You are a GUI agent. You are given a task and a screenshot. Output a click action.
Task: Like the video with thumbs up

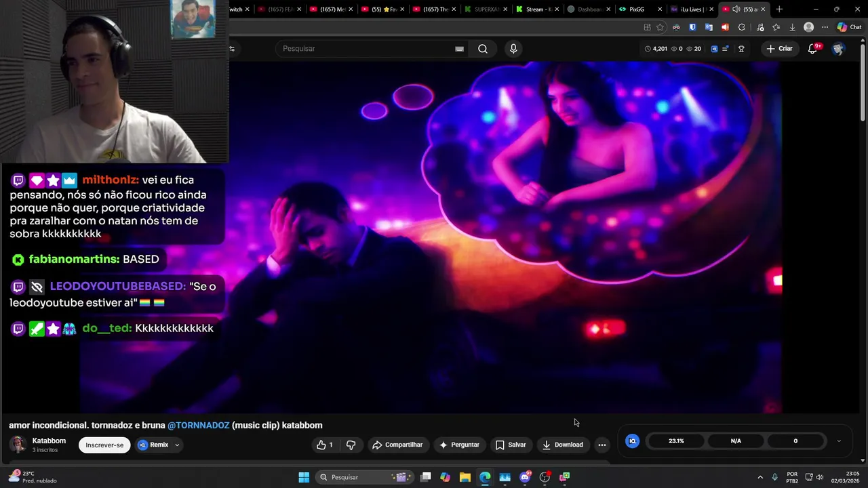(325, 445)
